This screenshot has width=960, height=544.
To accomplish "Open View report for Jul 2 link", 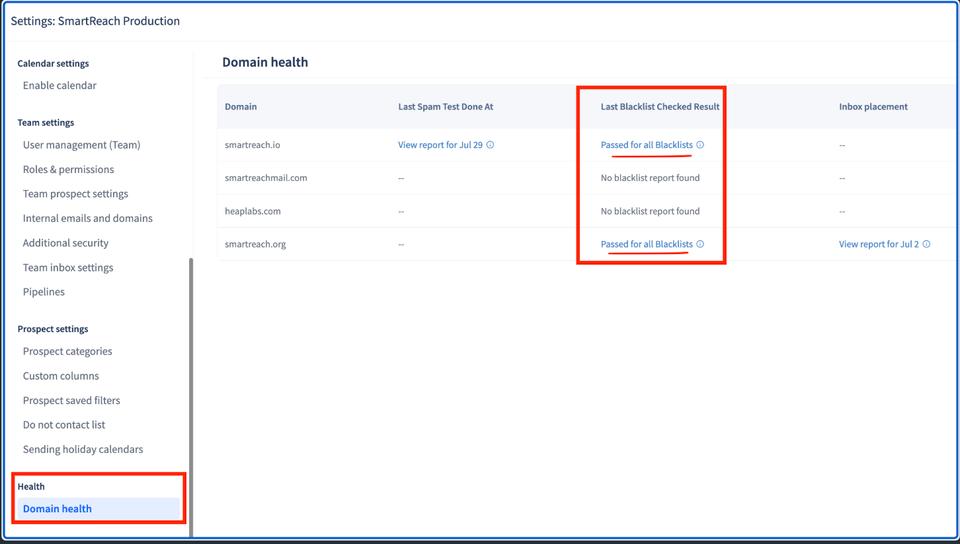I will 879,244.
